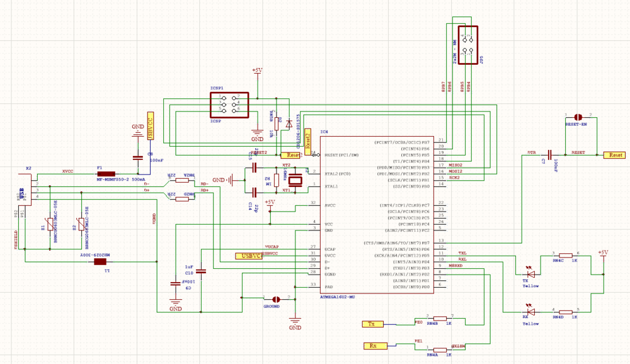Click the TX yellow LED symbol
The width and height of the screenshot is (630, 364).
[x=530, y=273]
